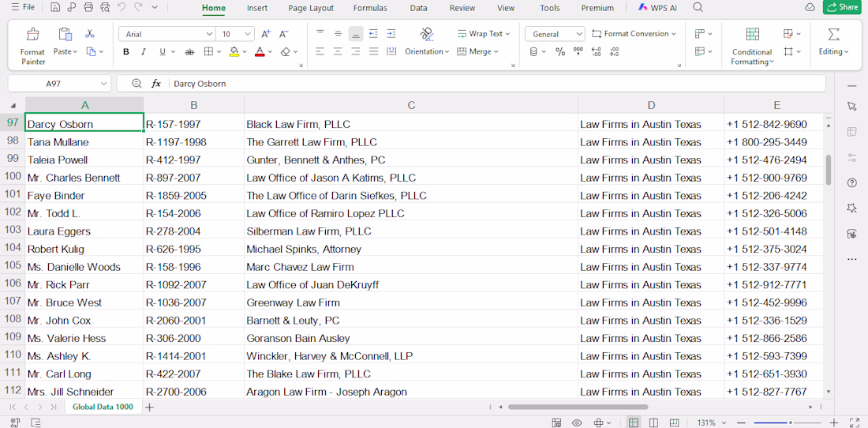868x428 pixels.
Task: Open the Insert ribbon tab
Action: (257, 8)
